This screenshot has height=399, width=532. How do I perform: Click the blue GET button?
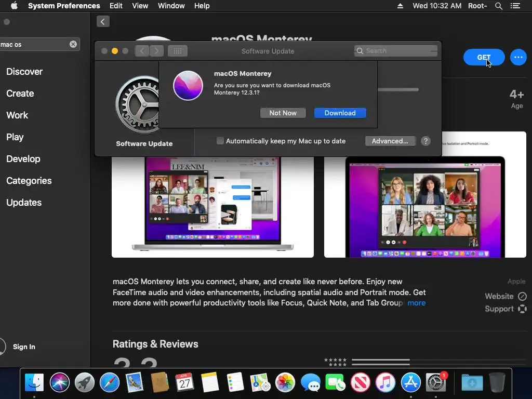(x=484, y=57)
